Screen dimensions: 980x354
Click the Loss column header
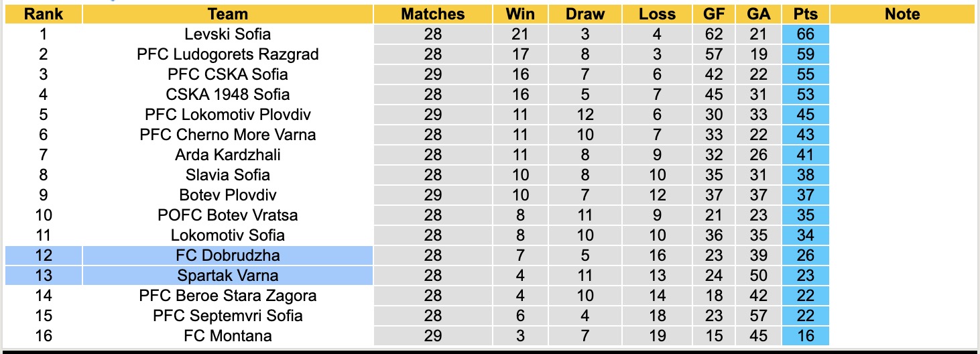point(657,14)
